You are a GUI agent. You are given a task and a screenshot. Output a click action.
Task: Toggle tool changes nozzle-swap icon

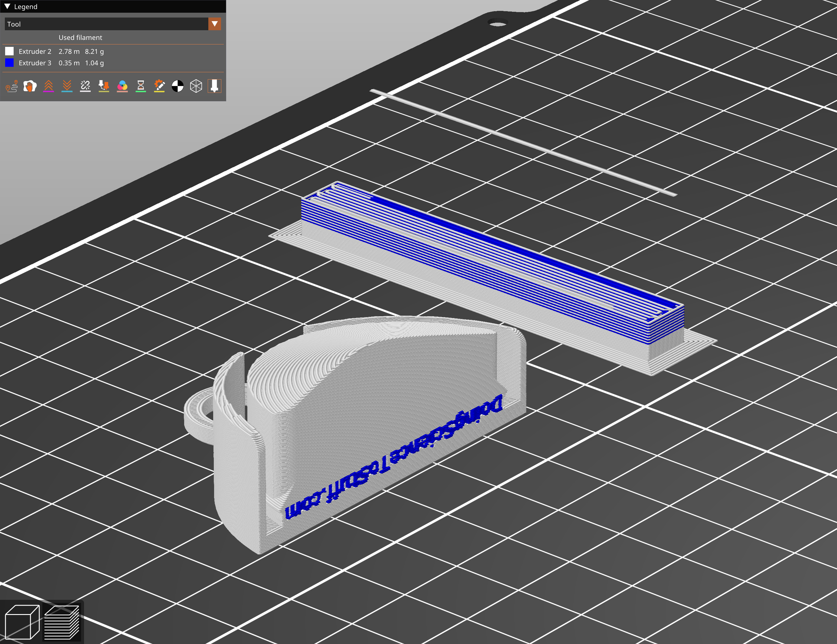pyautogui.click(x=103, y=86)
